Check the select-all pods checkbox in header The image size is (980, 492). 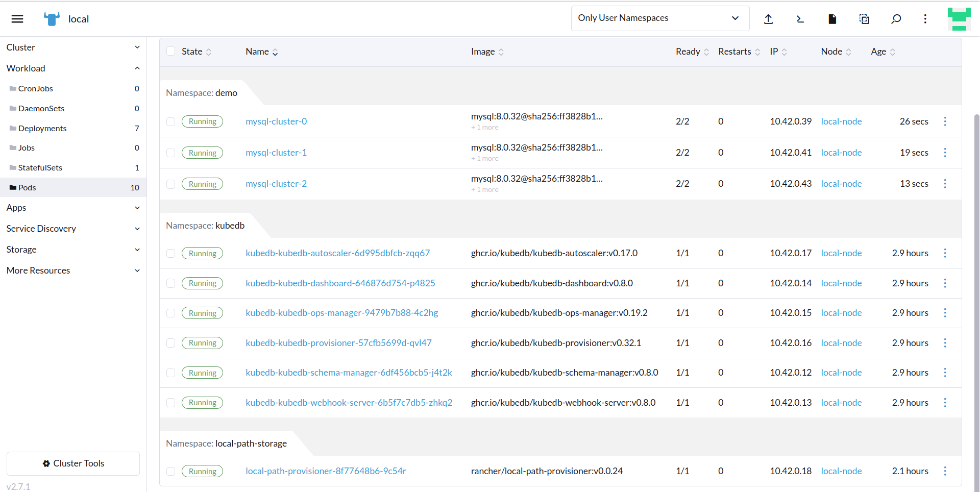(x=170, y=52)
